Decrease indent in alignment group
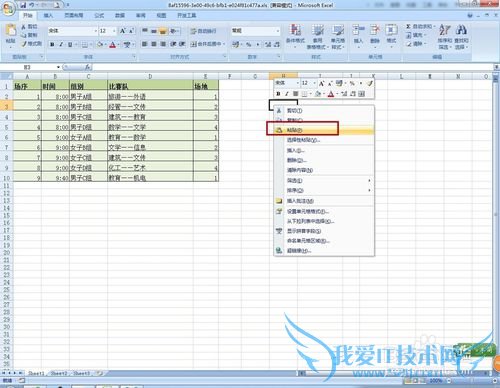The height and width of the screenshot is (388, 500). tap(173, 44)
